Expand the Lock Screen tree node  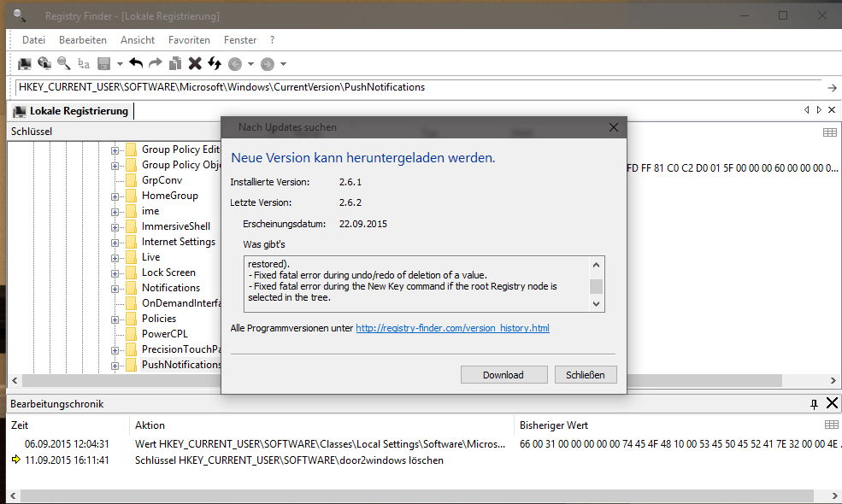pos(115,273)
